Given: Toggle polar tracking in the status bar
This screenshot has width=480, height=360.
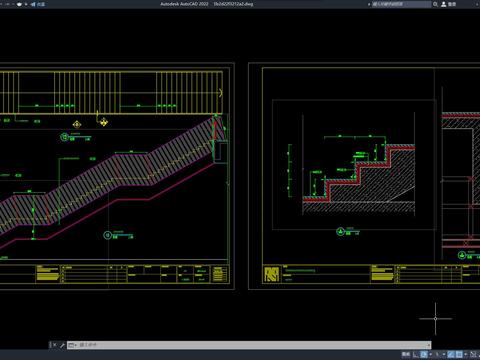Looking at the screenshot, I should (424, 354).
